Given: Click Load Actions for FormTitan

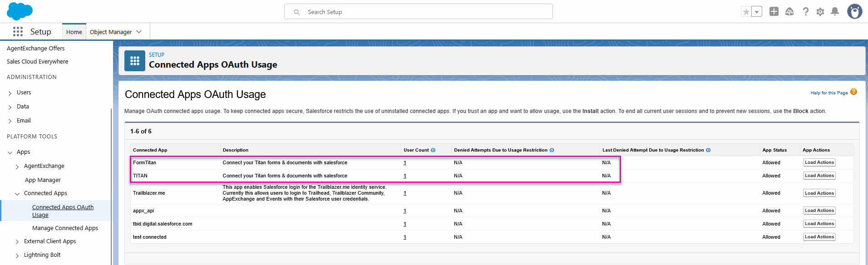Looking at the screenshot, I should pos(819,162).
